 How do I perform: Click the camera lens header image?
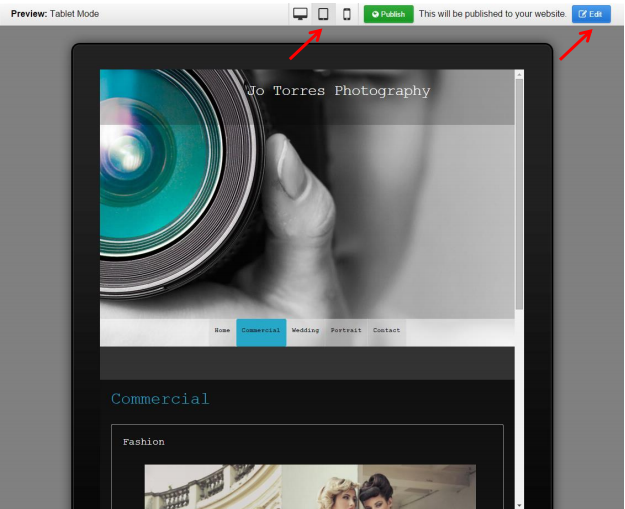pyautogui.click(x=200, y=200)
